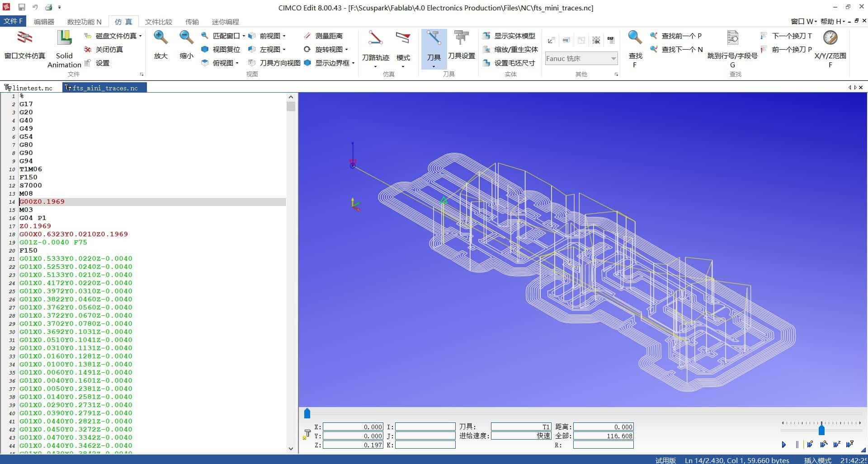The height and width of the screenshot is (464, 868).
Task: Select code line T1M06
Action: 31,169
